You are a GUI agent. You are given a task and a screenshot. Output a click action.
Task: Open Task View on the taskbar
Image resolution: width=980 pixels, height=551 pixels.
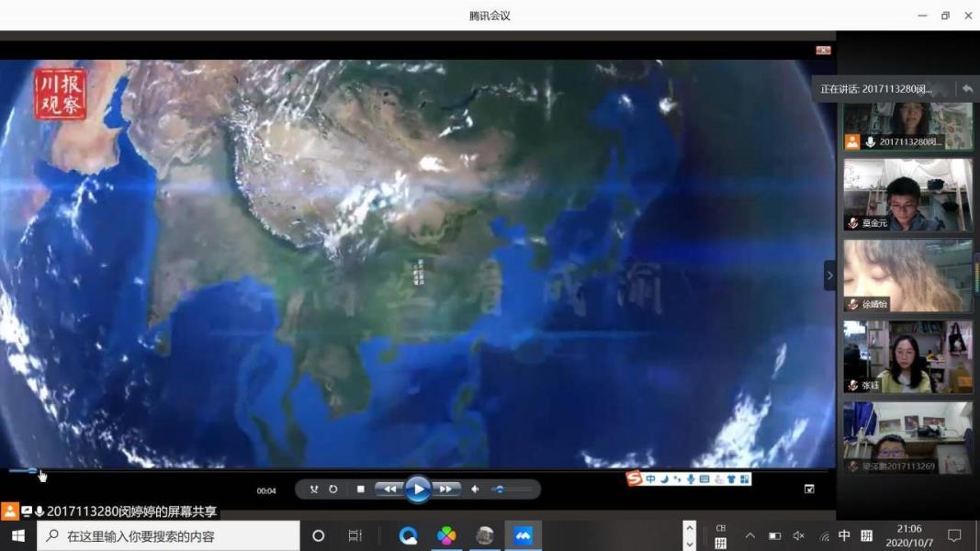pyautogui.click(x=355, y=536)
